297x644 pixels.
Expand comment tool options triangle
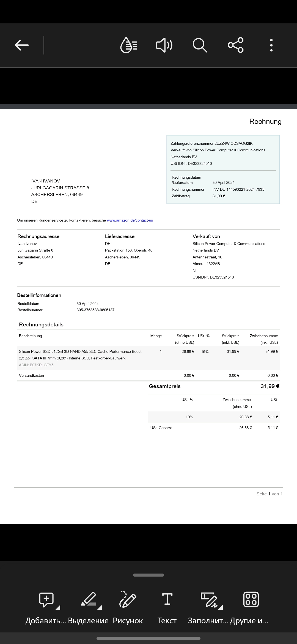coord(58,607)
